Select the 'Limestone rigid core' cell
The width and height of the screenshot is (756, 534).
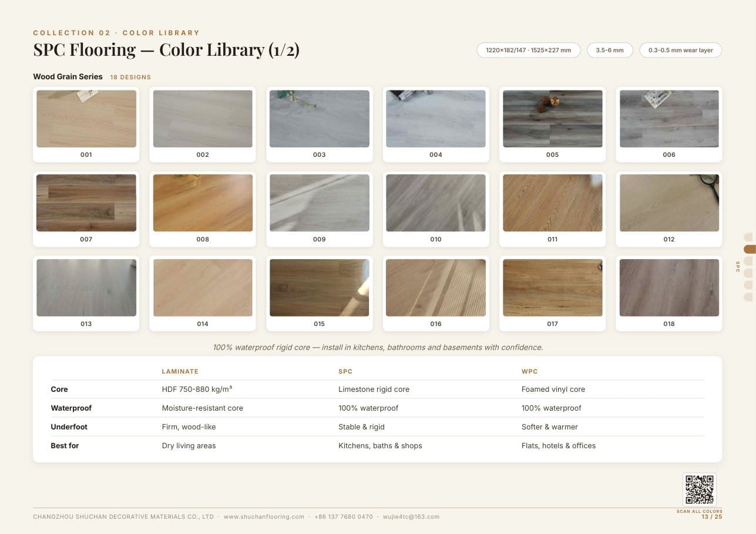pyautogui.click(x=374, y=389)
